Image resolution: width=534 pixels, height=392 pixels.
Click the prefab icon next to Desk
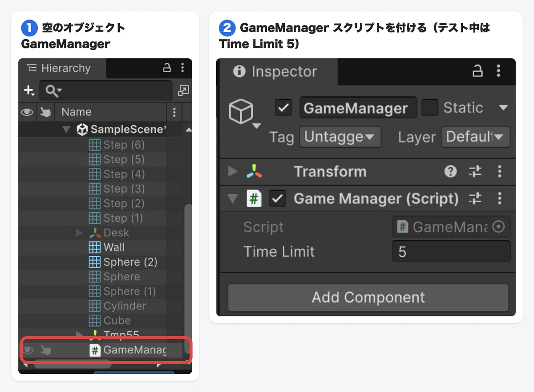[x=94, y=233]
